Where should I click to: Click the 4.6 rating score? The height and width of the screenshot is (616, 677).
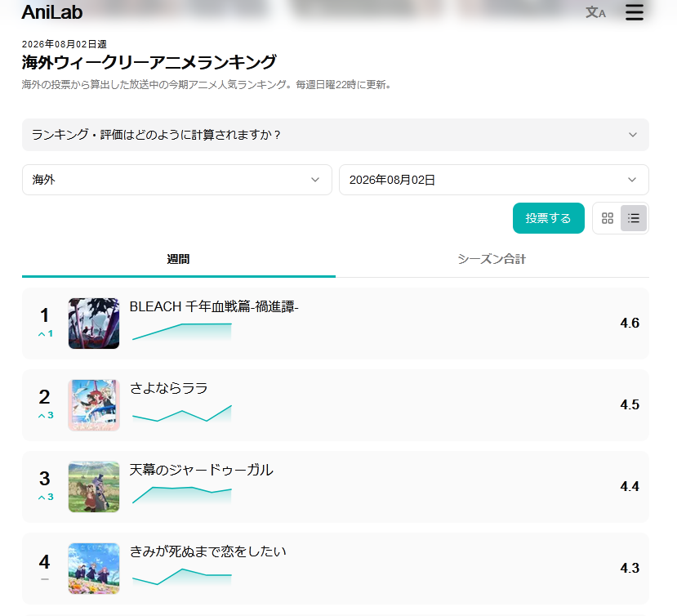(630, 324)
